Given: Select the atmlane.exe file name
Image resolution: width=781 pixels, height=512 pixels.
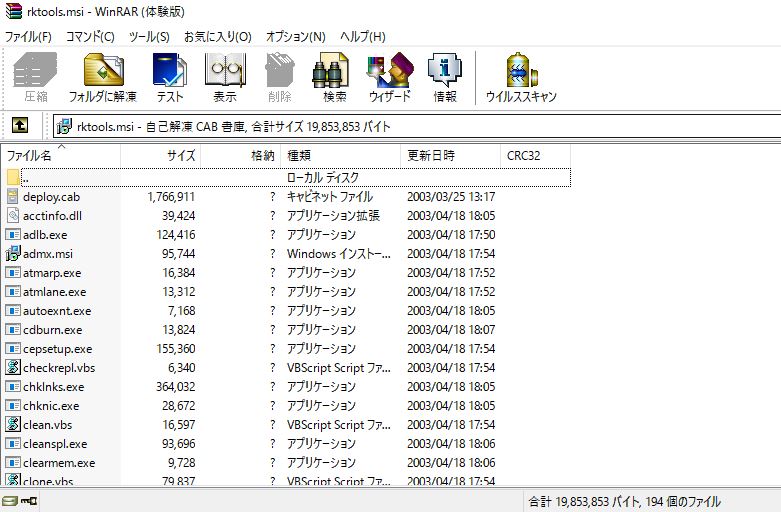Looking at the screenshot, I should [54, 292].
